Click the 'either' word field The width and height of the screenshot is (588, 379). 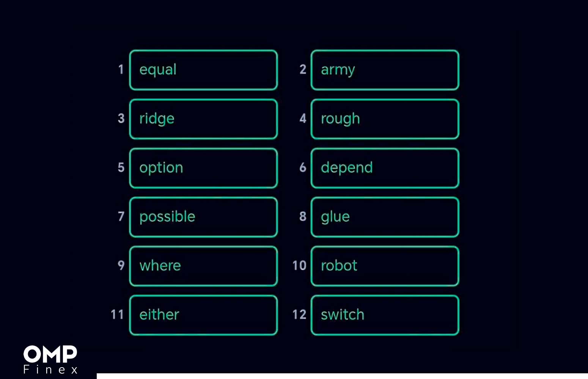coord(203,315)
